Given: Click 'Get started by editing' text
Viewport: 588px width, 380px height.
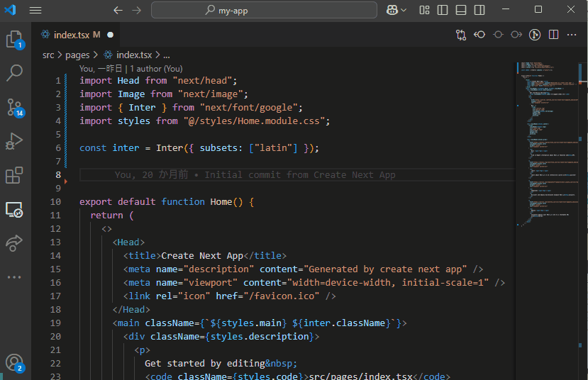Looking at the screenshot, I should (x=205, y=364).
